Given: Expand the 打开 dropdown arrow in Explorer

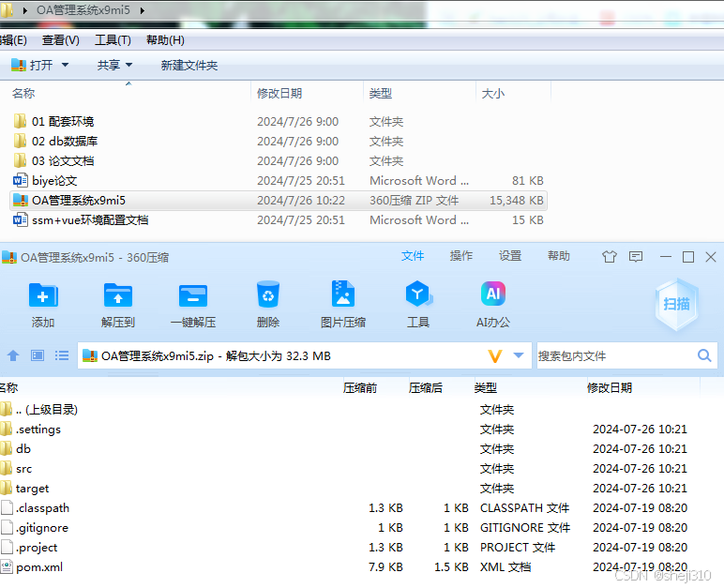Looking at the screenshot, I should click(65, 65).
